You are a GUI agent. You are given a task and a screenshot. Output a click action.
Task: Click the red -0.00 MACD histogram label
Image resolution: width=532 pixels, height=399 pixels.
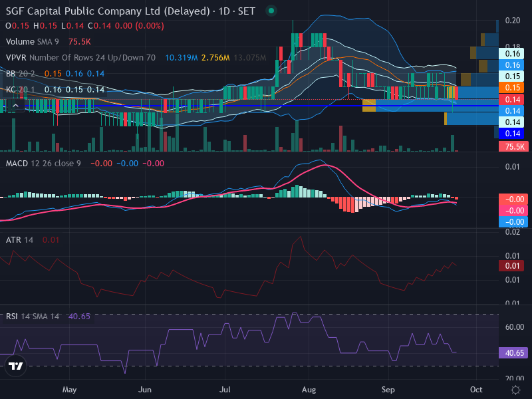[513, 199]
